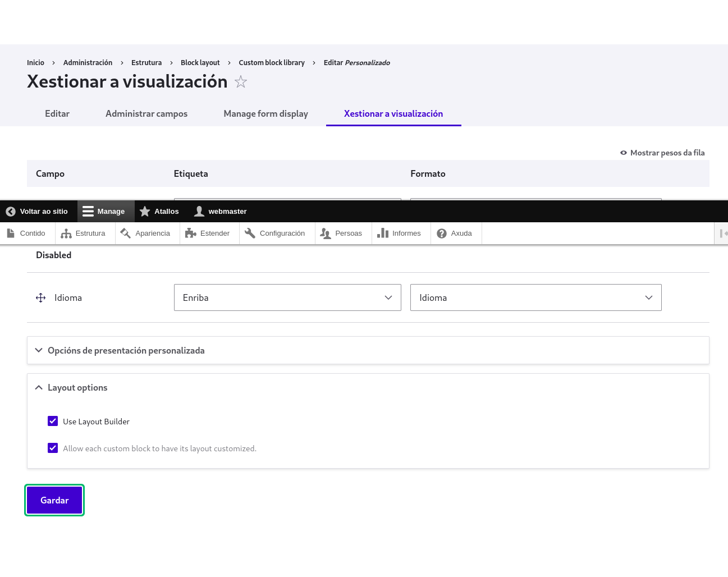This screenshot has width=728, height=577.
Task: Open the Idioma format dropdown
Action: point(535,297)
